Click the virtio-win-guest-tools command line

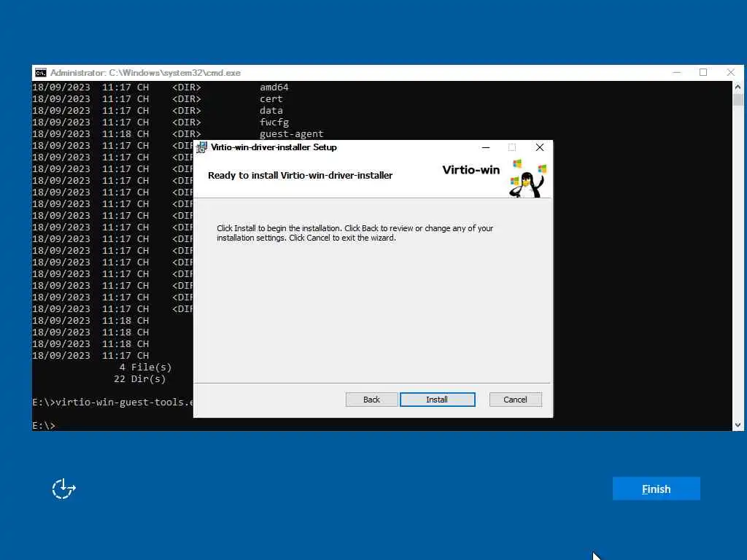coord(112,402)
